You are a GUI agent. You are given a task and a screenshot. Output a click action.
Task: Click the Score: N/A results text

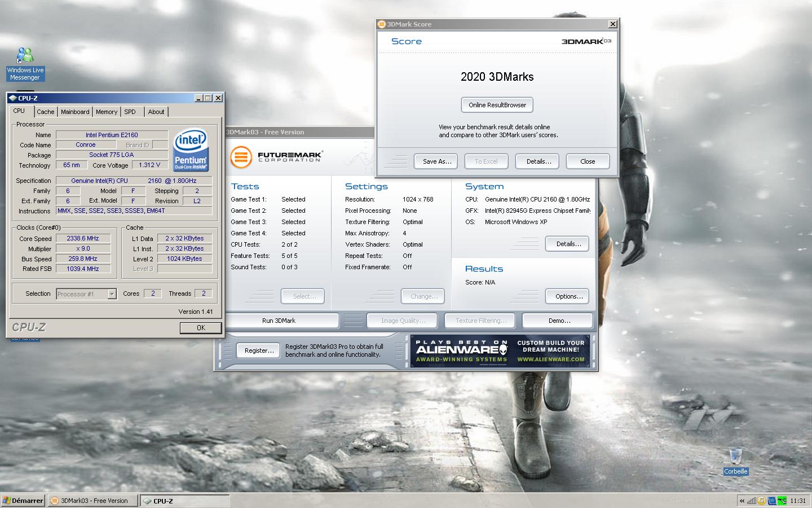coord(480,282)
